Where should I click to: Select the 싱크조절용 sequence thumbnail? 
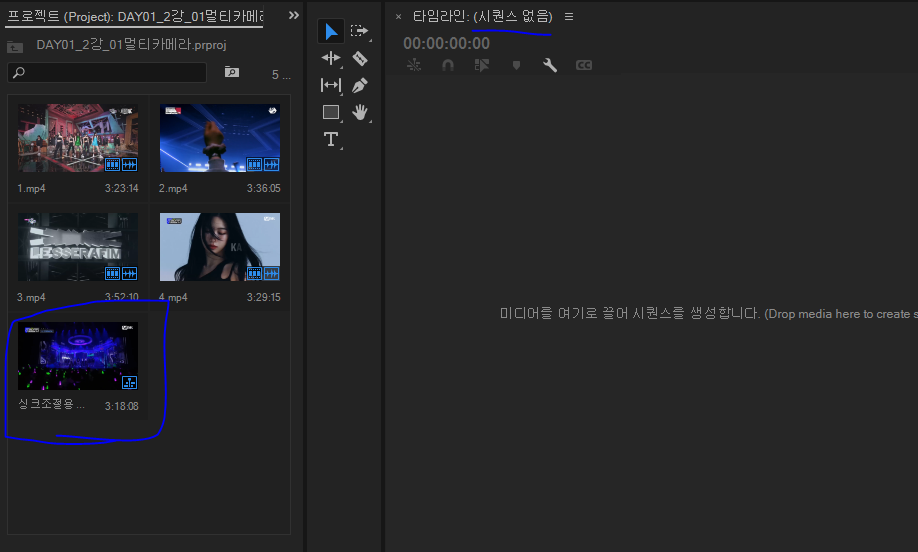pyautogui.click(x=78, y=356)
